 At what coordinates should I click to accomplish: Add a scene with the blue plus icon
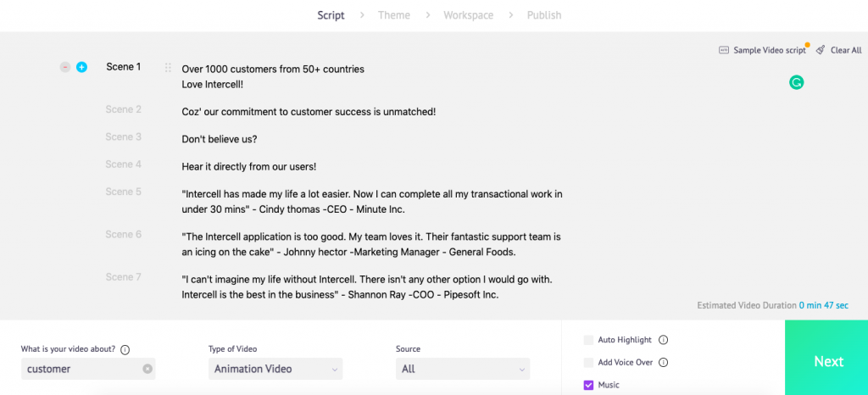pyautogui.click(x=82, y=67)
